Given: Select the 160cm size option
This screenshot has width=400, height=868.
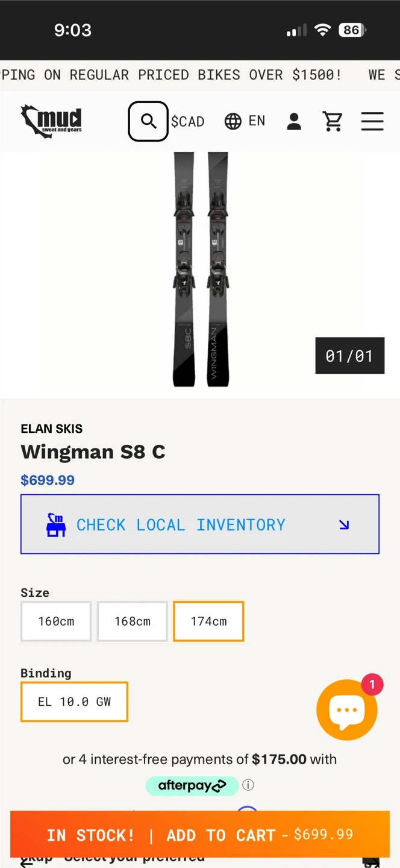Looking at the screenshot, I should [56, 621].
